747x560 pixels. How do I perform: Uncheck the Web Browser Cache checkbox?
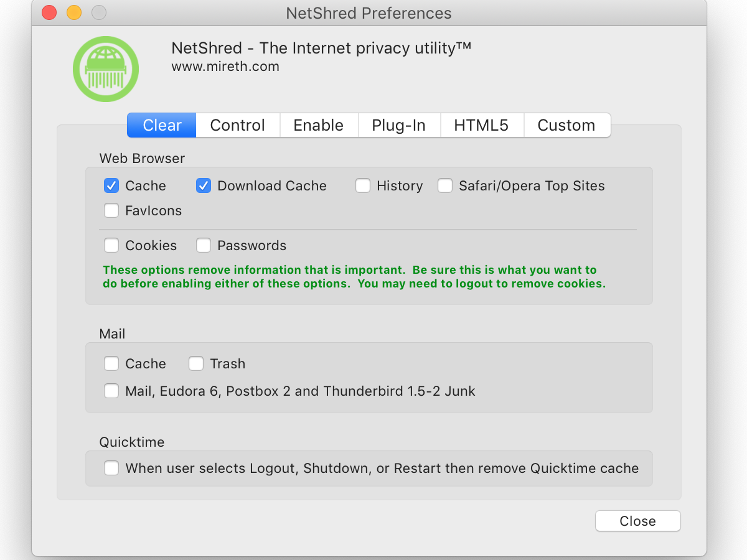point(111,185)
